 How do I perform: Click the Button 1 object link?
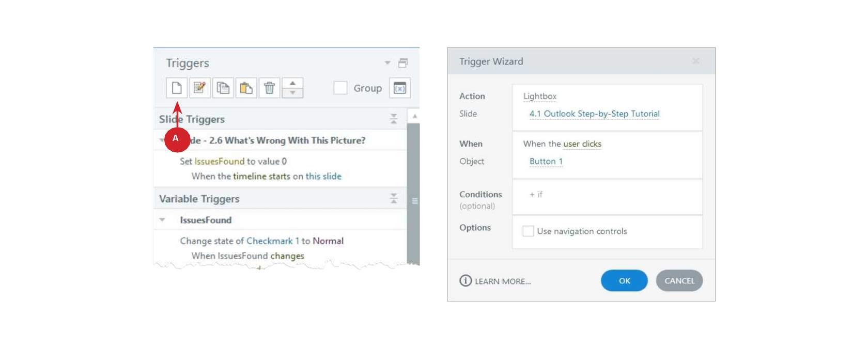click(x=546, y=161)
